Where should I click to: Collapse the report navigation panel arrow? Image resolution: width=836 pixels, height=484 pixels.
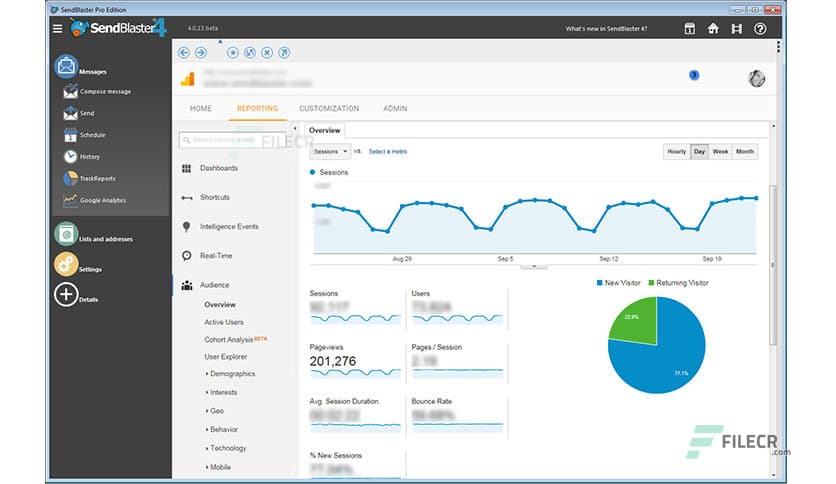[294, 128]
